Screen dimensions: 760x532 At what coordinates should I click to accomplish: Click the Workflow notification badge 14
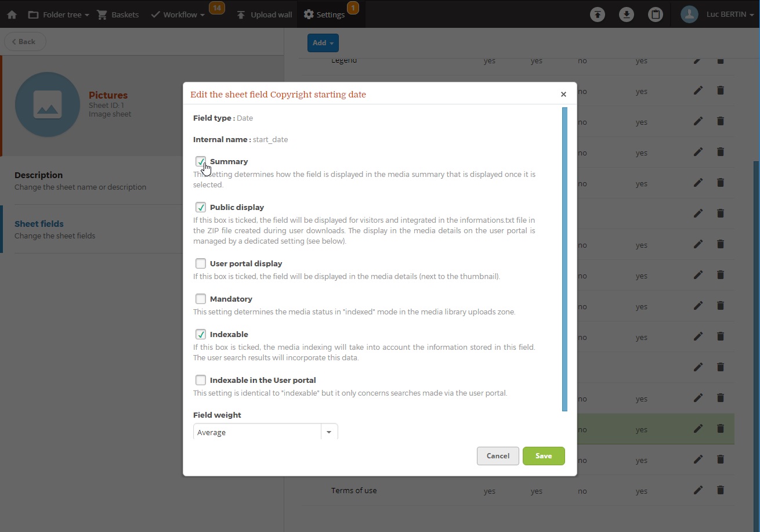click(217, 8)
